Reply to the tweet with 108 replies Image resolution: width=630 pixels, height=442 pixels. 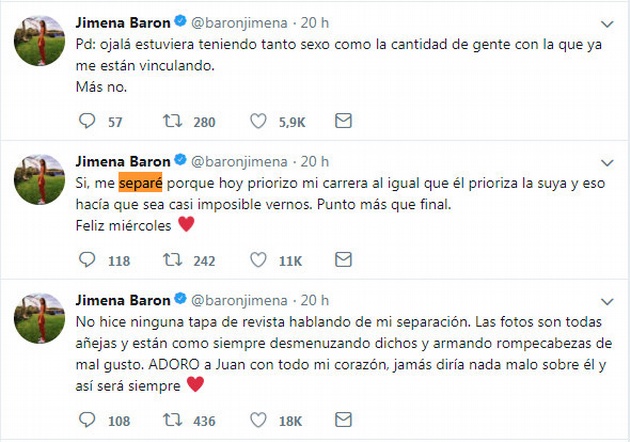pyautogui.click(x=86, y=421)
